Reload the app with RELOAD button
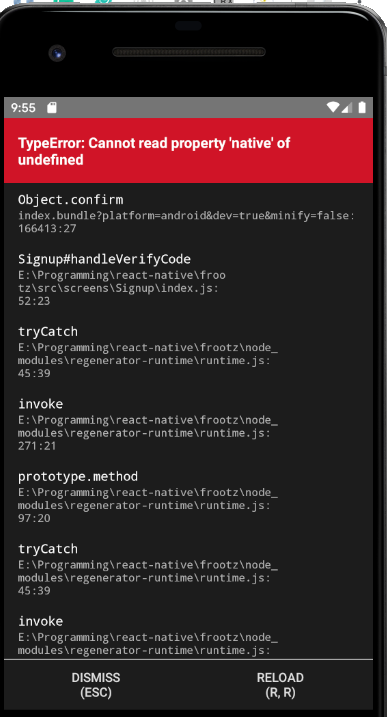Screen dimensions: 387x717 click(x=280, y=685)
